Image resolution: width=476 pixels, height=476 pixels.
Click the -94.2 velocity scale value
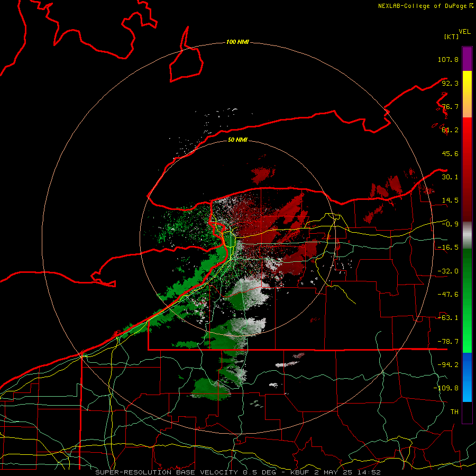coord(448,365)
